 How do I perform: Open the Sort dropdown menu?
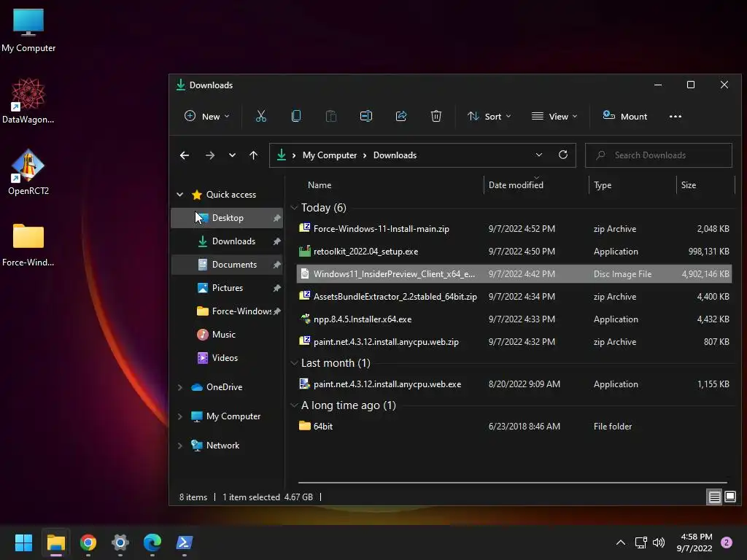coord(489,116)
